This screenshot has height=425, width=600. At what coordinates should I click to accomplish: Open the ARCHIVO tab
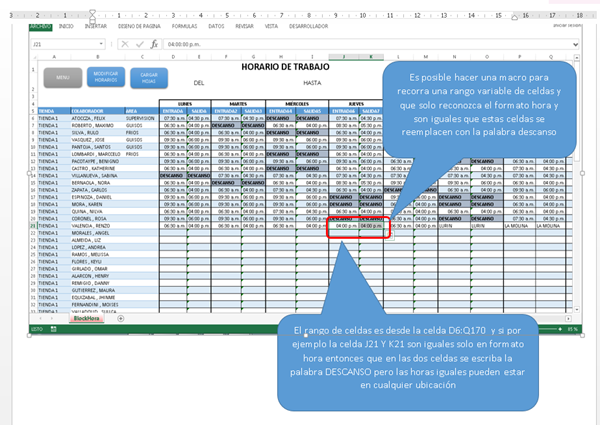pyautogui.click(x=40, y=26)
